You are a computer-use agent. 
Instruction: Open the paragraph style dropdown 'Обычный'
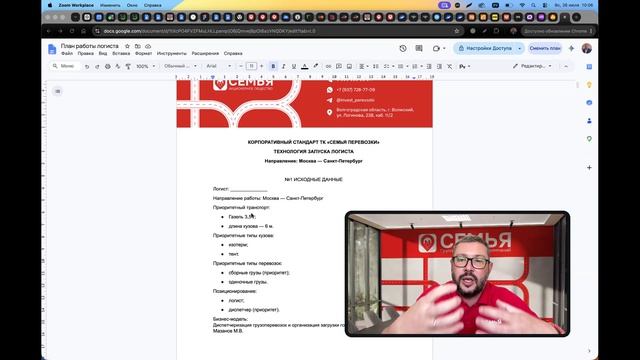[180, 66]
